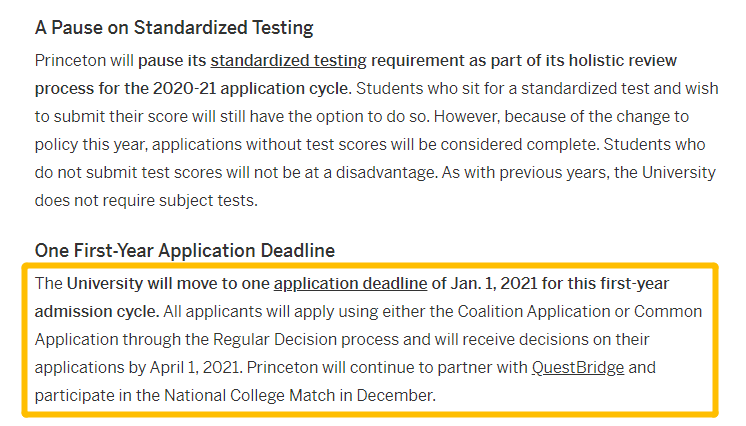Open the standardized testing link
The width and height of the screenshot is (746, 426).
[288, 60]
